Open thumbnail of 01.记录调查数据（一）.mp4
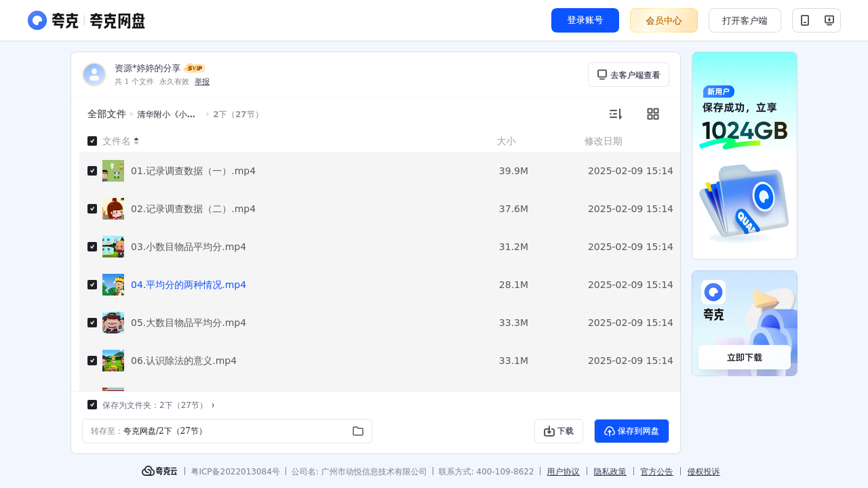This screenshot has height=488, width=868. (113, 171)
